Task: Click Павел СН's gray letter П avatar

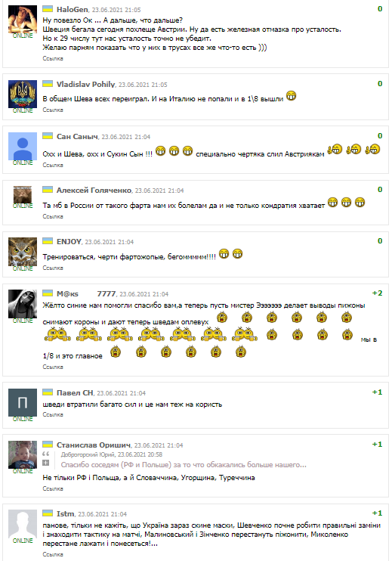Action: tap(23, 402)
